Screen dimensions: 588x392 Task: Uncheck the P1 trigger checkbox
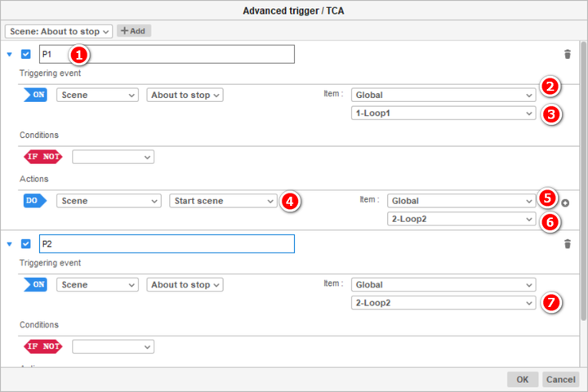coord(26,55)
